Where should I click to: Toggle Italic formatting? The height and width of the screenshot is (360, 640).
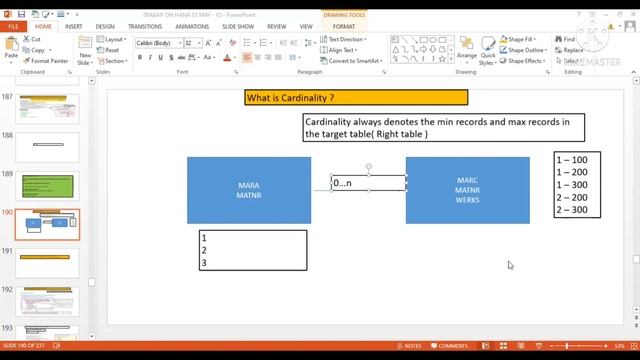click(150, 58)
